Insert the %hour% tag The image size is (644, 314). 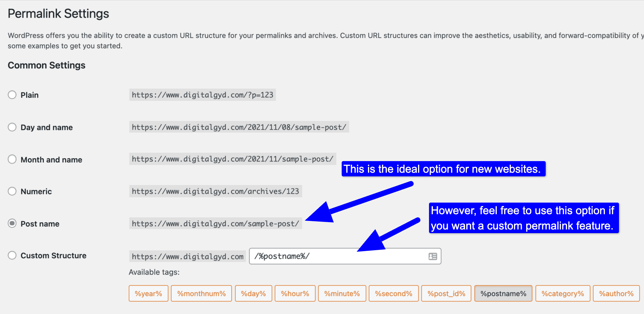point(295,294)
